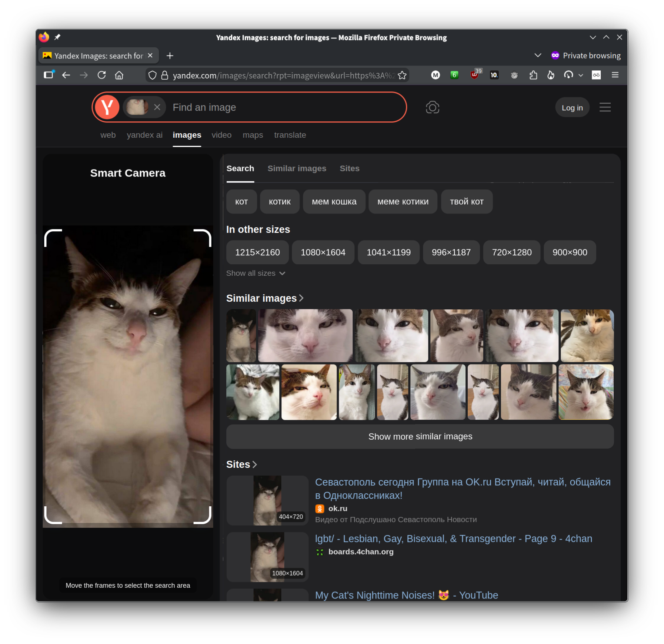The width and height of the screenshot is (664, 644).
Task: Open the 1080×1604 4chan result thumbnail
Action: click(267, 557)
